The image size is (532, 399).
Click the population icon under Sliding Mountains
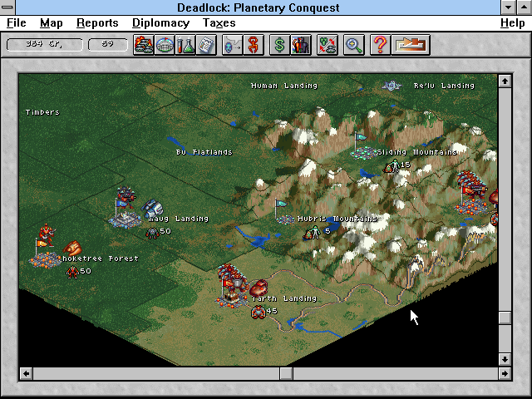392,166
